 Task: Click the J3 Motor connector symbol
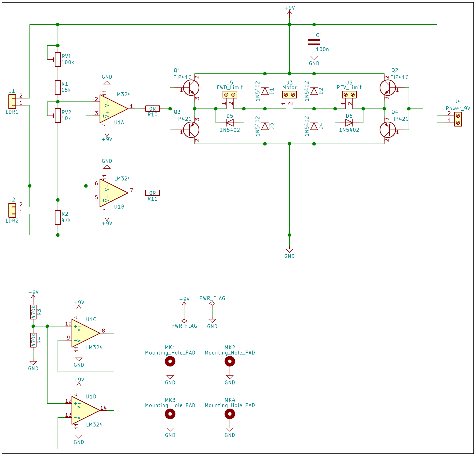click(289, 95)
